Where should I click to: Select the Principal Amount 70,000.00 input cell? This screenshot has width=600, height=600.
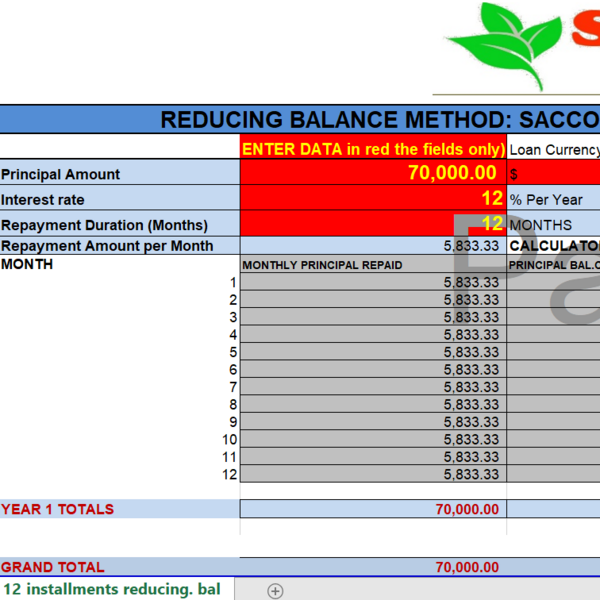point(373,172)
